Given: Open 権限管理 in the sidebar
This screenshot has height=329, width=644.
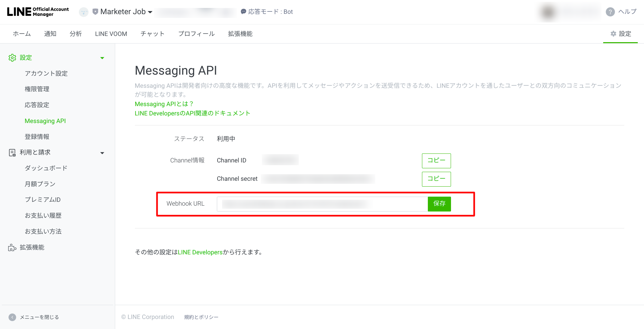Looking at the screenshot, I should tap(37, 89).
